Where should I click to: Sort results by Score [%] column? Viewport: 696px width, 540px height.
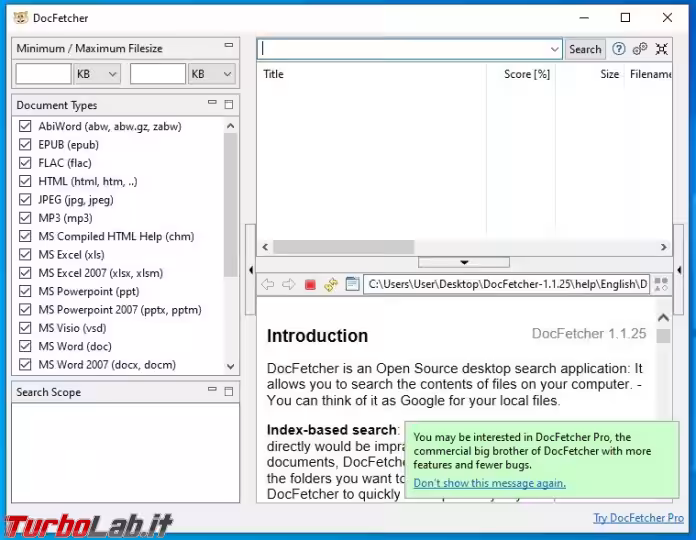pyautogui.click(x=526, y=74)
